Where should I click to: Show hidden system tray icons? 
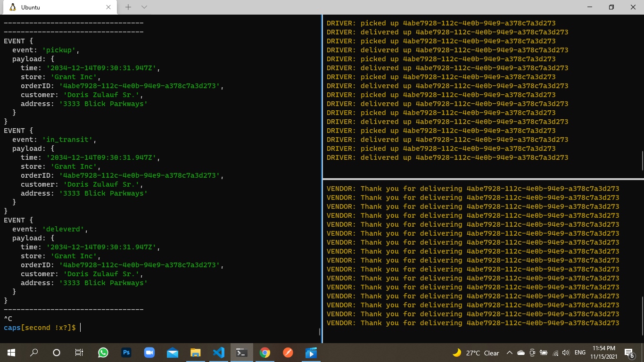[510, 353]
